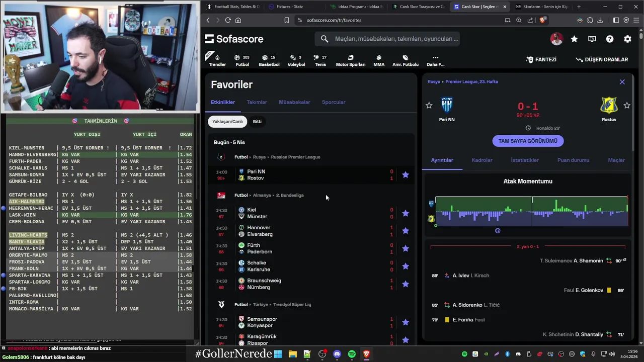Screen dimensions: 644x362
Task: Open the Motor Sporları category
Action: click(x=351, y=60)
